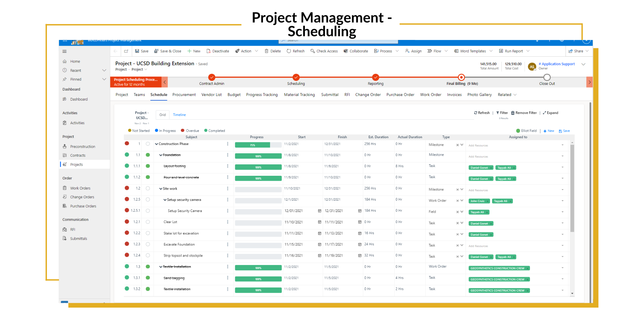Switch to the Timeline view
The height and width of the screenshot is (317, 644).
click(179, 114)
